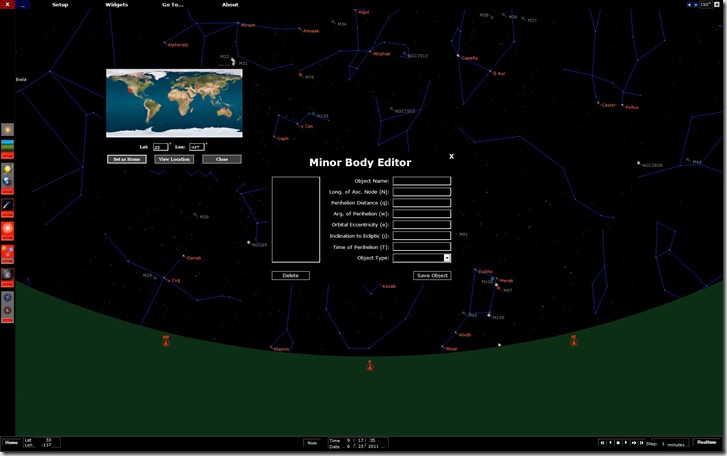Click the Dubhe star label

coord(485,272)
